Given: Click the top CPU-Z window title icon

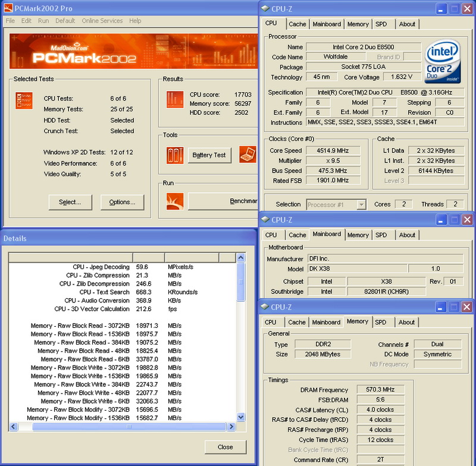Looking at the screenshot, I should [x=265, y=8].
